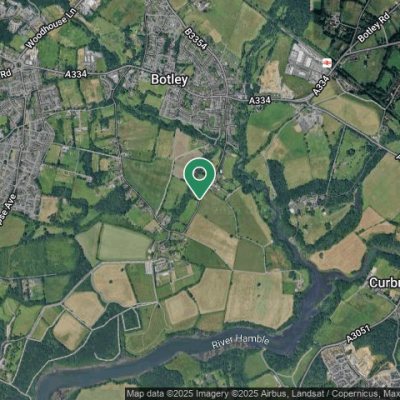Click the River Hamble label

click(x=240, y=341)
